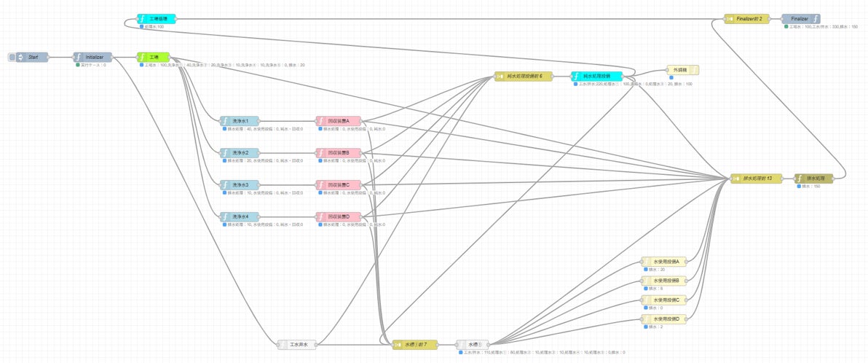Click join icon on 純水処理設備前 6 node
Image resolution: width=868 pixels, height=363 pixels.
click(x=500, y=77)
